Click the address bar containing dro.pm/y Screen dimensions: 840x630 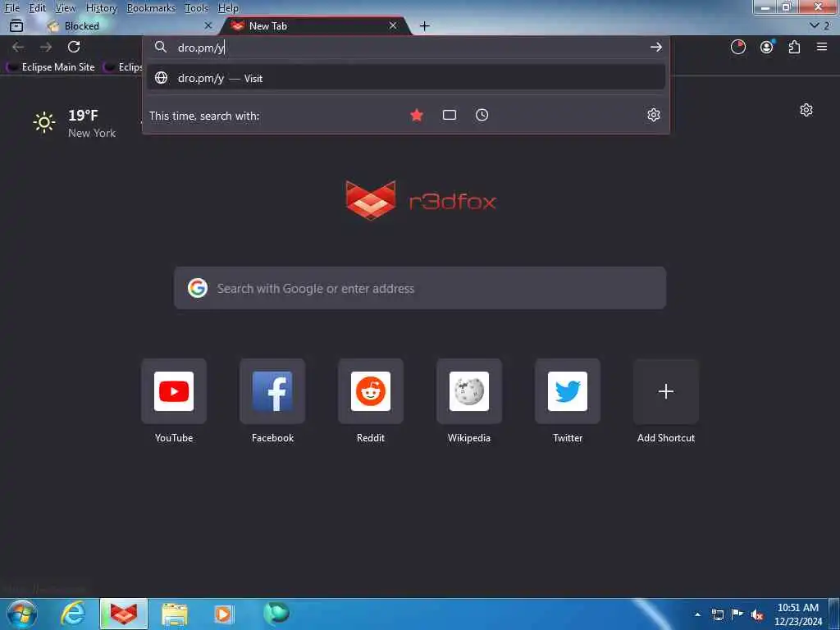[407, 48]
